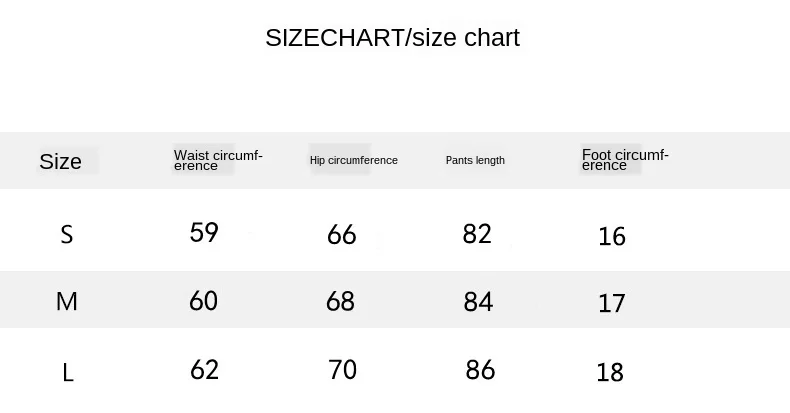The image size is (790, 413).
Task: Click waist value 60 for size M
Action: (204, 301)
